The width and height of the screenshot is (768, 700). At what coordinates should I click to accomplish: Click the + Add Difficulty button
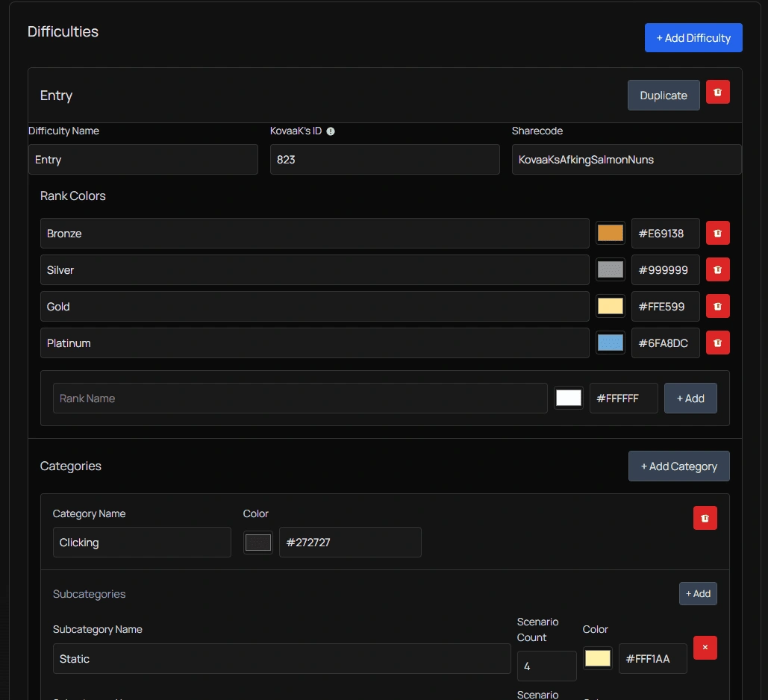tap(693, 37)
